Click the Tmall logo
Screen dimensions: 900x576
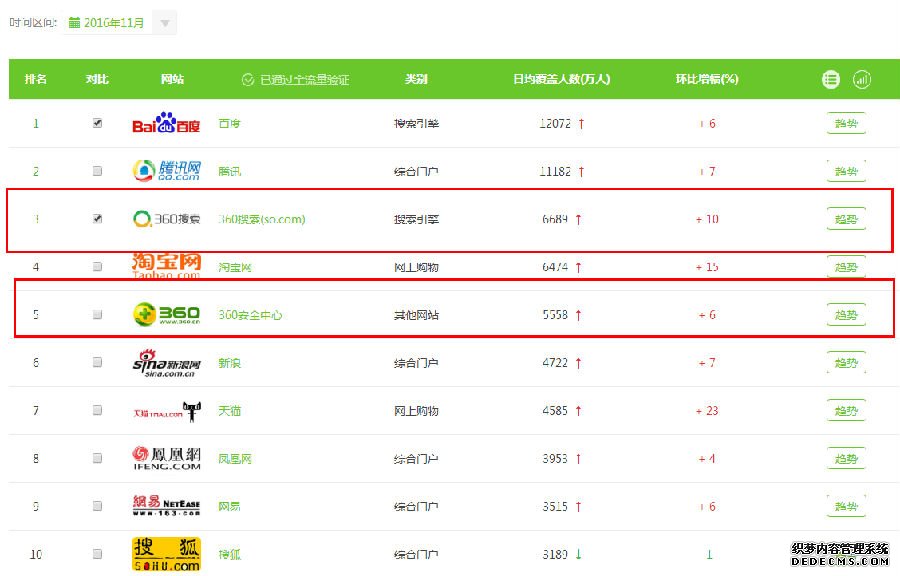(166, 411)
